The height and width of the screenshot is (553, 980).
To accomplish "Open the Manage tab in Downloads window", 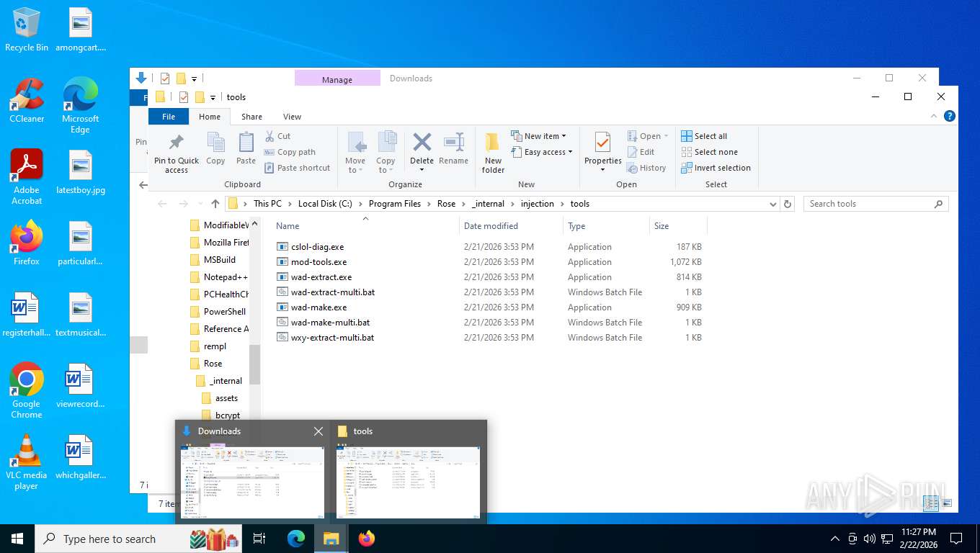I will [x=337, y=79].
